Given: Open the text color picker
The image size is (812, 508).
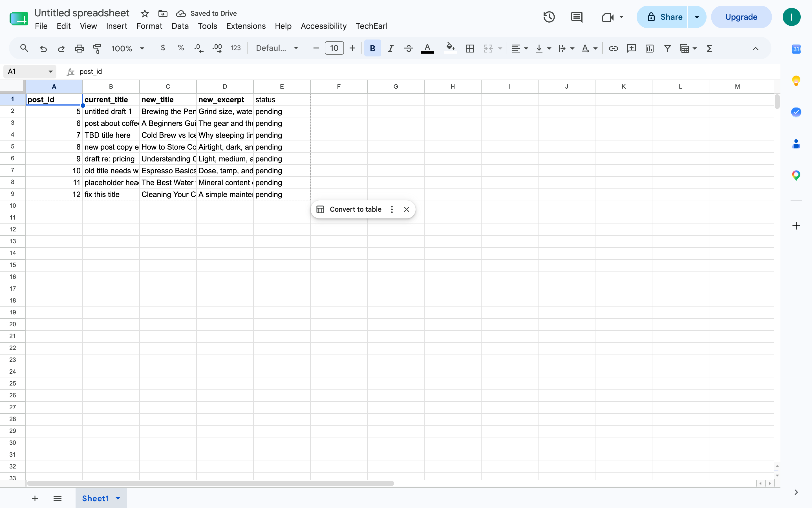Looking at the screenshot, I should [427, 48].
